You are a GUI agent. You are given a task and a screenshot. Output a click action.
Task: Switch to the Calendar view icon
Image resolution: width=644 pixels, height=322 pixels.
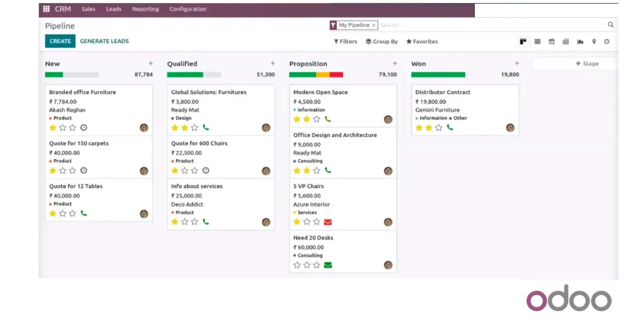552,41
